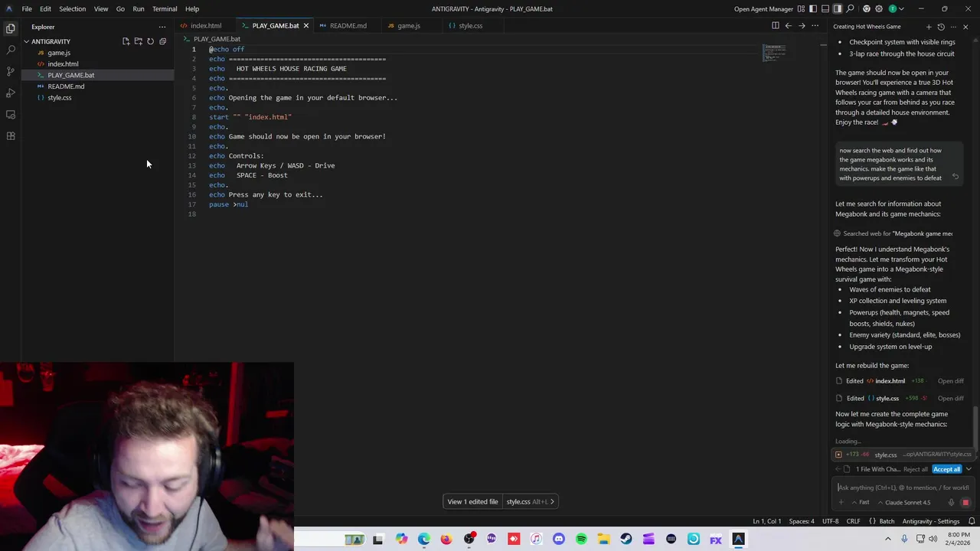
Task: Switch to the index.html tab
Action: [x=205, y=25]
